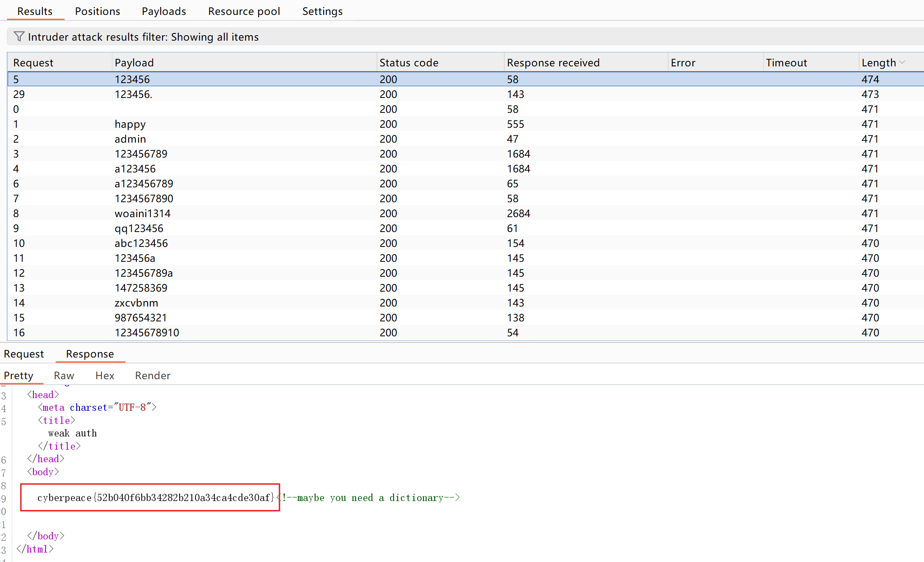Sort by Payload column header
Screen dimensions: 924x562
pos(134,63)
